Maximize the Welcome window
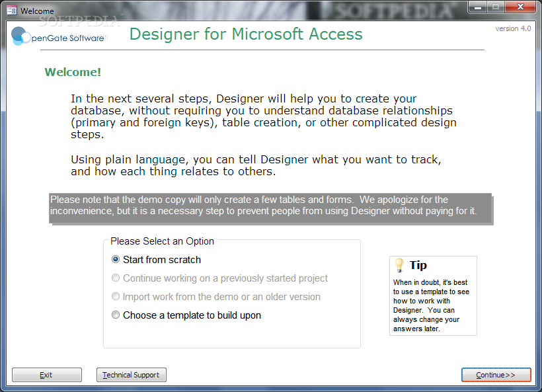This screenshot has height=392, width=542. (496, 7)
